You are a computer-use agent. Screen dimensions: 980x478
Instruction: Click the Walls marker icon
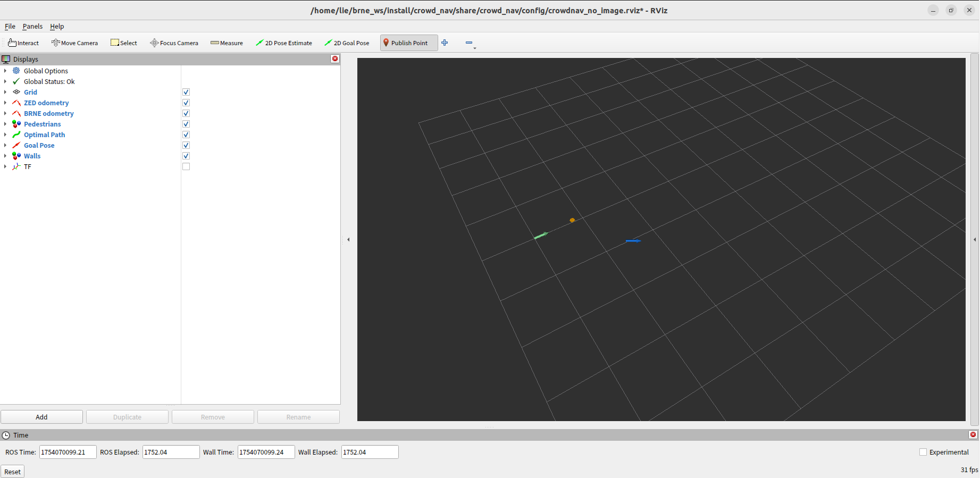(16, 156)
